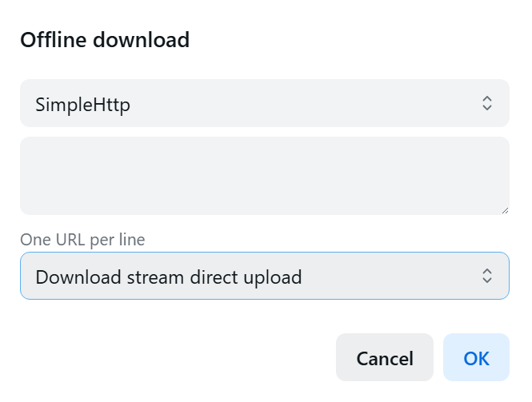Screen dimensions: 532x402
Task: Select the SimpleHttp text in the tool selector
Action: click(x=83, y=104)
